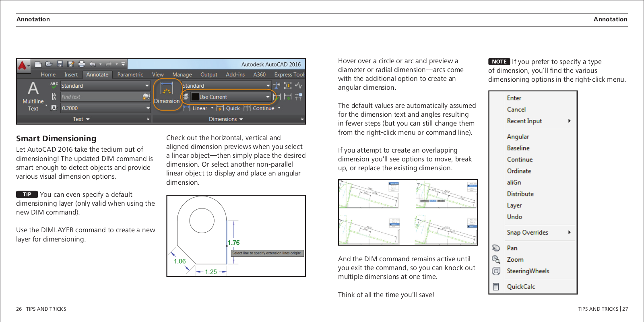Open QuickCalc from the right-click menu
Viewport: 644px width, 322px height.
tap(521, 287)
